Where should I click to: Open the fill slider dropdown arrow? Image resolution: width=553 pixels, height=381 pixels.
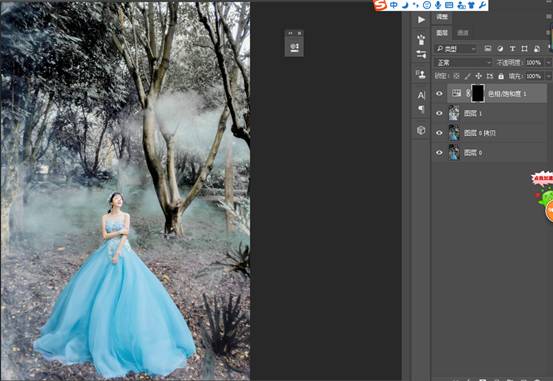(x=548, y=76)
